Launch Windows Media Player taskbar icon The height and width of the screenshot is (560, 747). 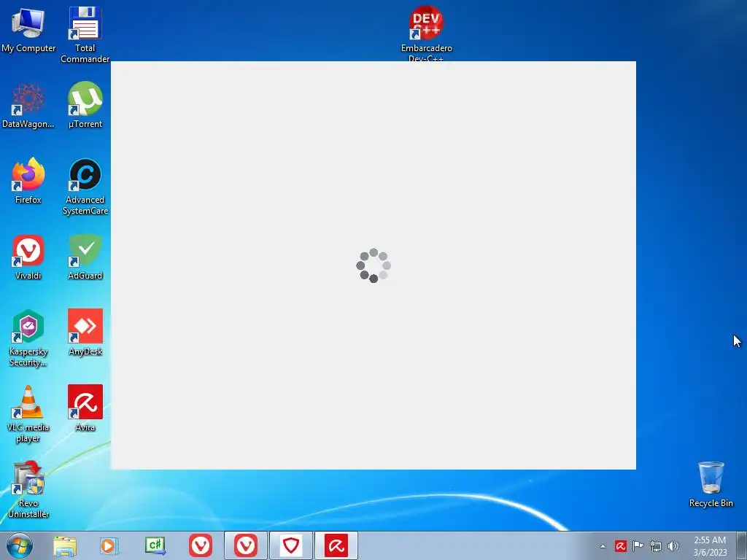(x=109, y=545)
